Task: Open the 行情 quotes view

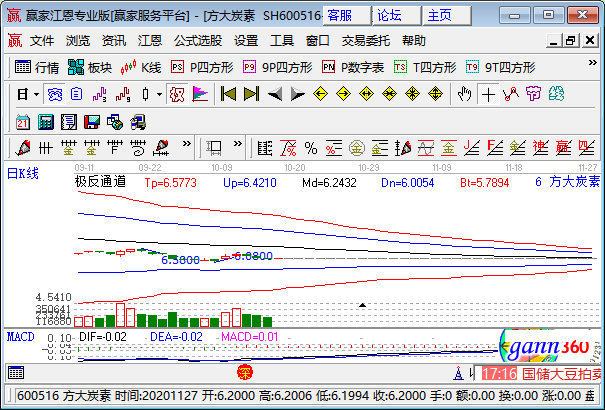Action: (x=37, y=67)
